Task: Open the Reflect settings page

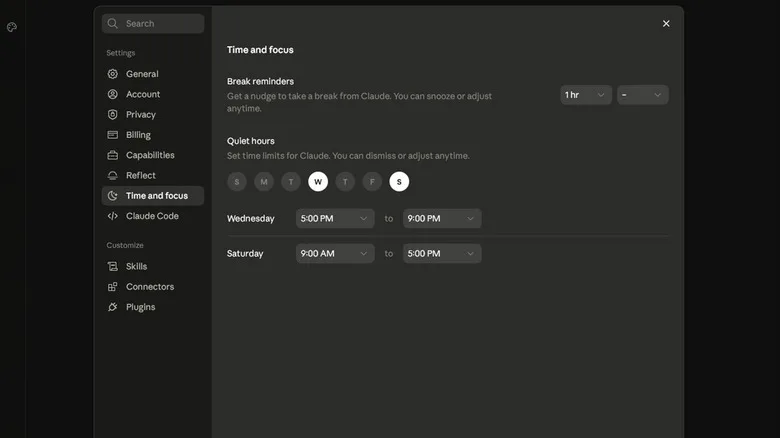Action: pyautogui.click(x=153, y=175)
